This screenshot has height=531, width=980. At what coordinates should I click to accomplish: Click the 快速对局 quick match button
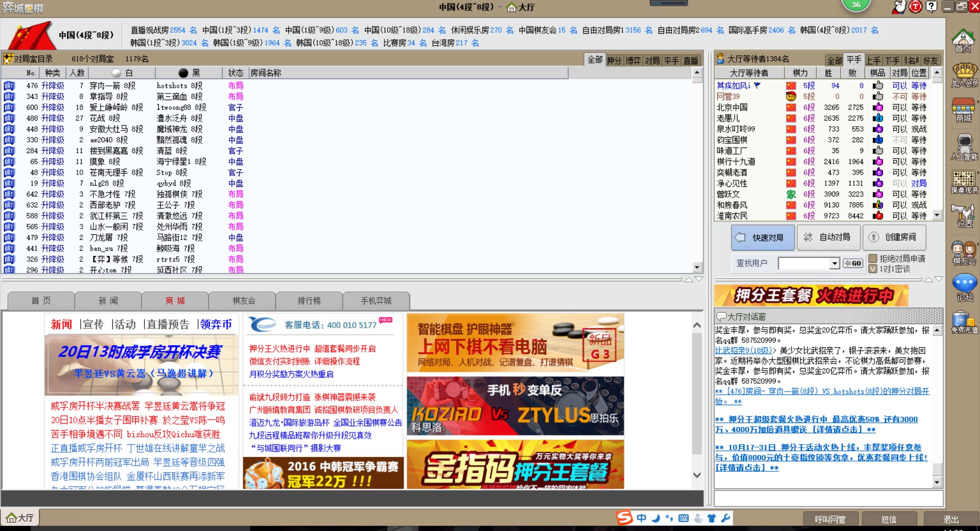coord(762,237)
